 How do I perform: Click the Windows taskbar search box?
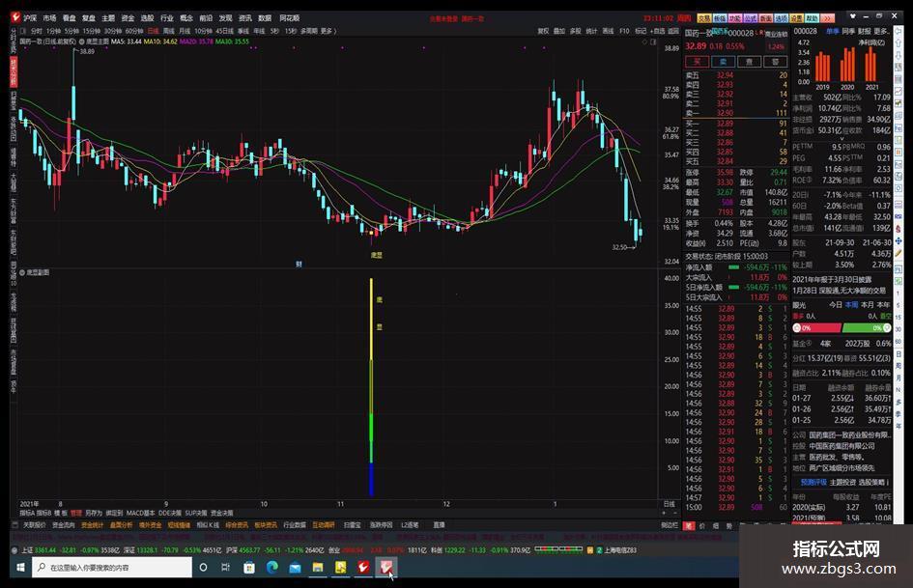click(112, 567)
